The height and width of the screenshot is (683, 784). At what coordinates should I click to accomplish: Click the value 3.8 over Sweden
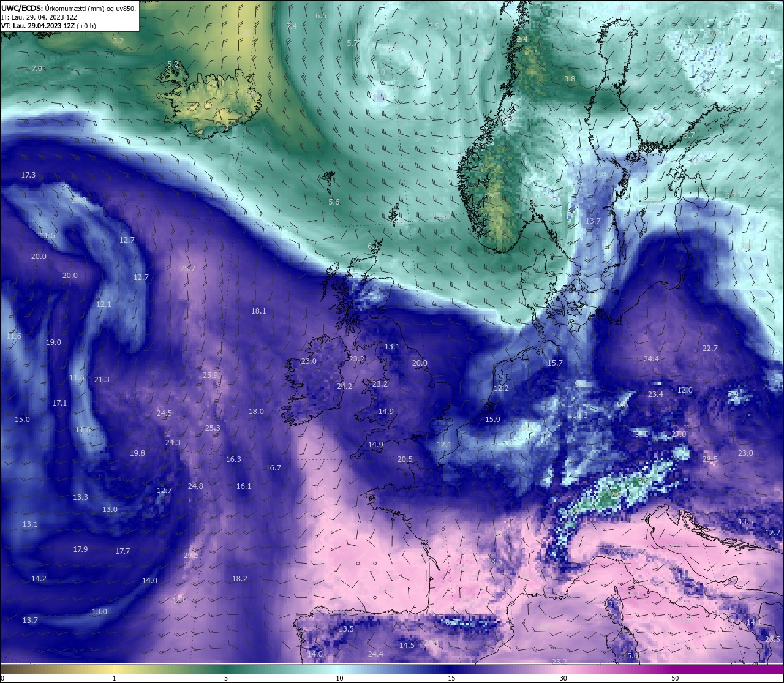(570, 79)
